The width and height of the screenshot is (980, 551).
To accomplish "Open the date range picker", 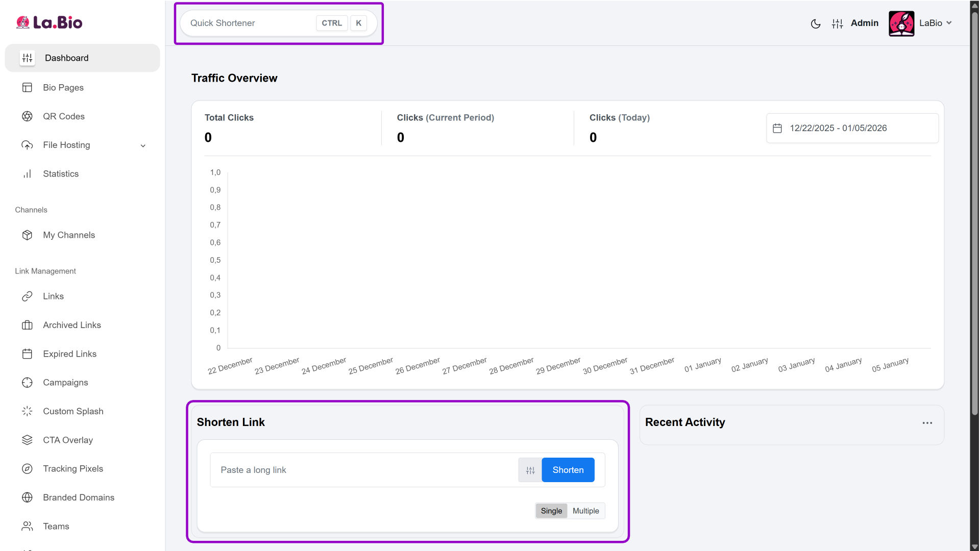I will pos(852,129).
